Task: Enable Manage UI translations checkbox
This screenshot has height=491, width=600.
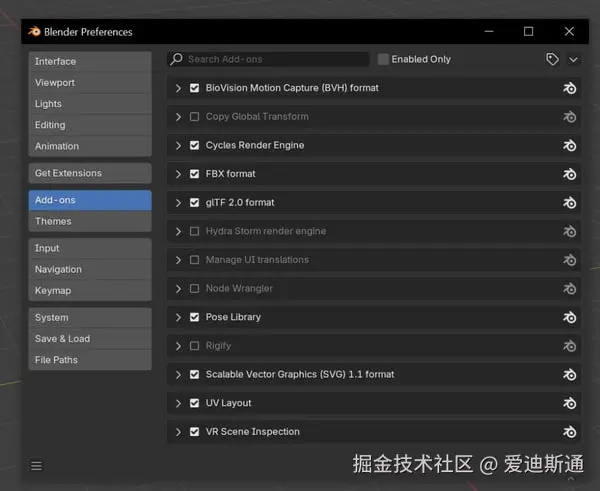Action: pos(194,260)
